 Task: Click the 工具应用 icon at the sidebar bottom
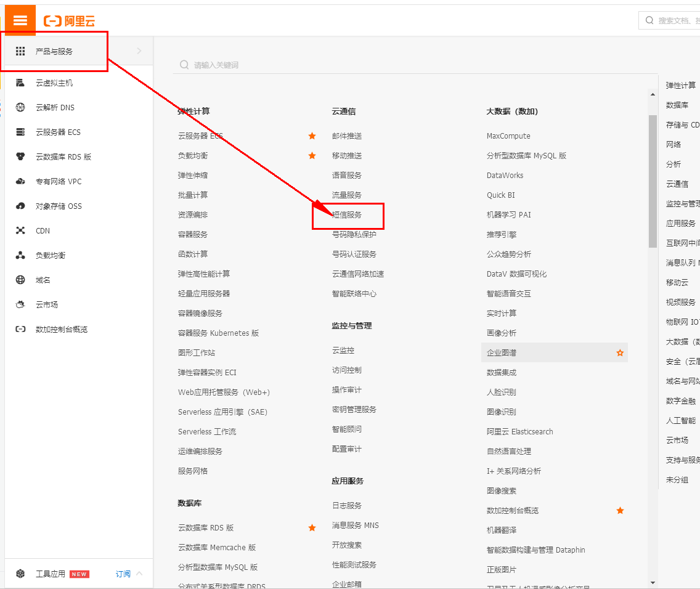tap(20, 574)
